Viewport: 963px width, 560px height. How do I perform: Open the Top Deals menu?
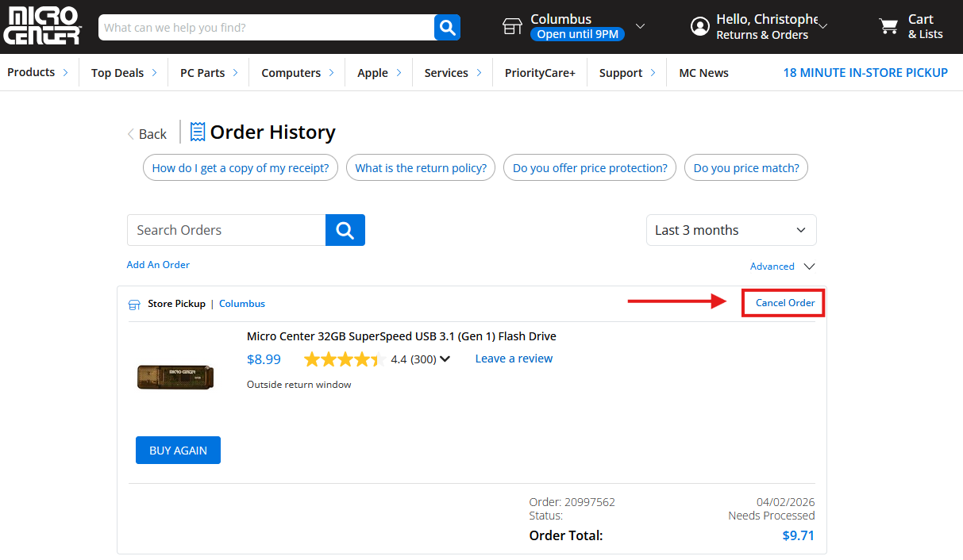[x=124, y=73]
